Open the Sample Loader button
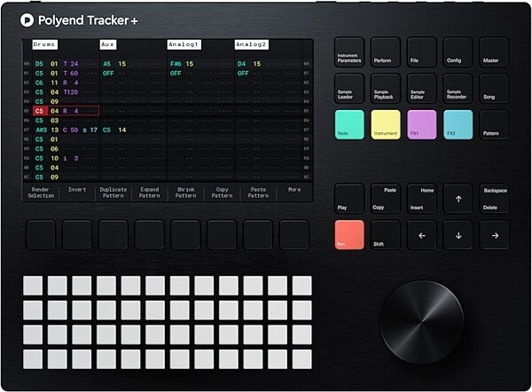This screenshot has width=532, height=392. click(x=349, y=88)
